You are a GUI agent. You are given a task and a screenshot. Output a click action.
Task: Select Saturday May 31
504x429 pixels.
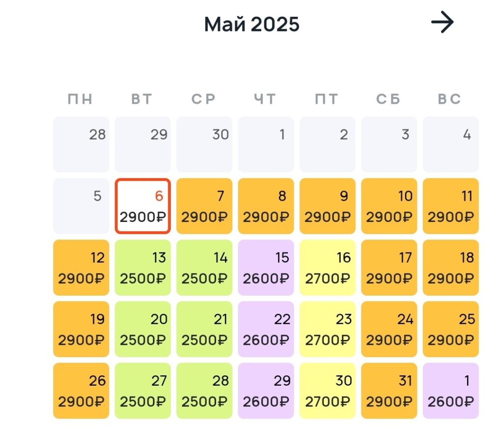click(x=389, y=391)
